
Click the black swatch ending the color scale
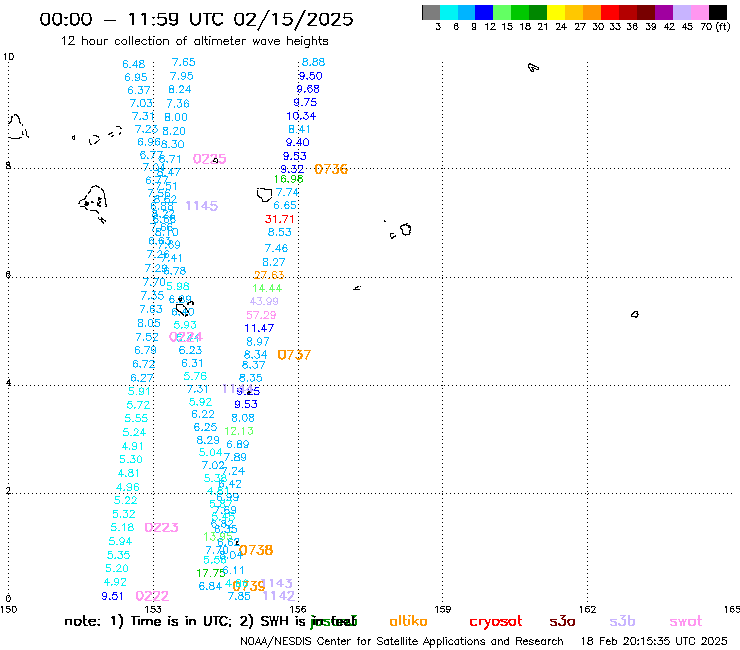click(x=718, y=12)
